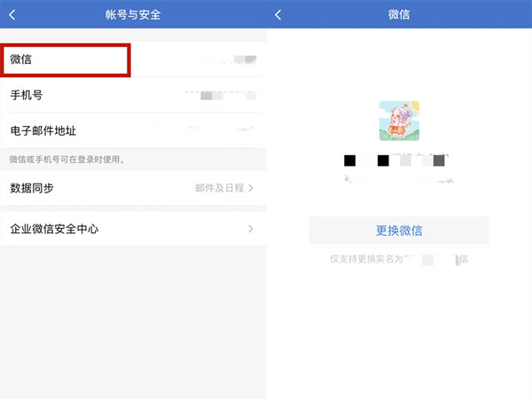Image resolution: width=532 pixels, height=399 pixels.
Task: Click the 帐号与安全 header title
Action: (x=133, y=15)
